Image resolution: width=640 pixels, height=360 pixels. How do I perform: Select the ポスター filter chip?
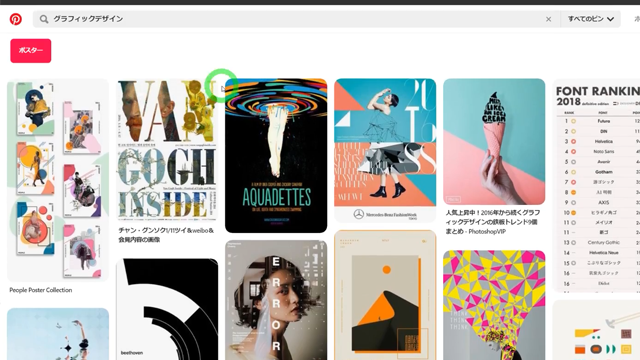click(31, 51)
